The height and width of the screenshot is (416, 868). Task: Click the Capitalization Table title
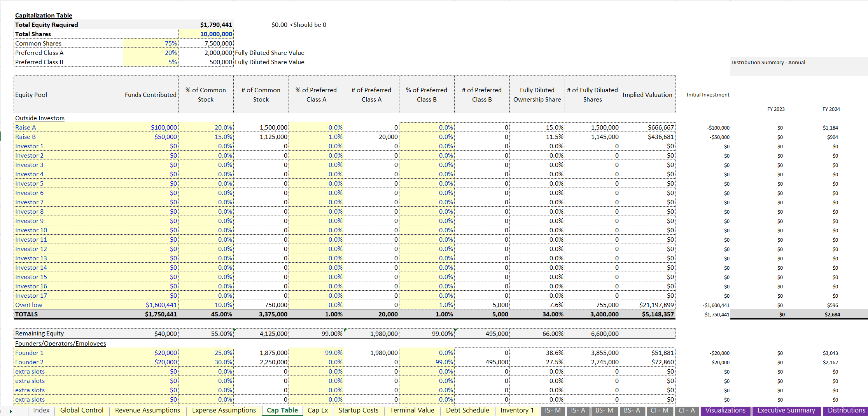tap(44, 15)
